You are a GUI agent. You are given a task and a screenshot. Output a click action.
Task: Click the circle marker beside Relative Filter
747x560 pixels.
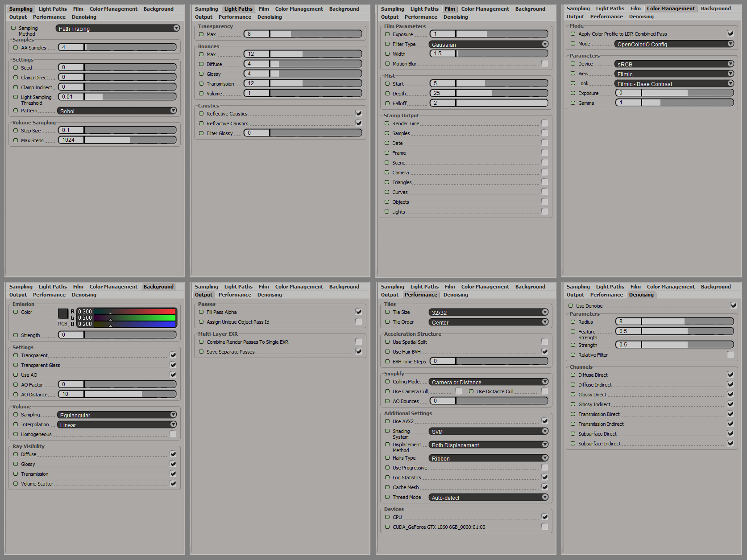[573, 355]
